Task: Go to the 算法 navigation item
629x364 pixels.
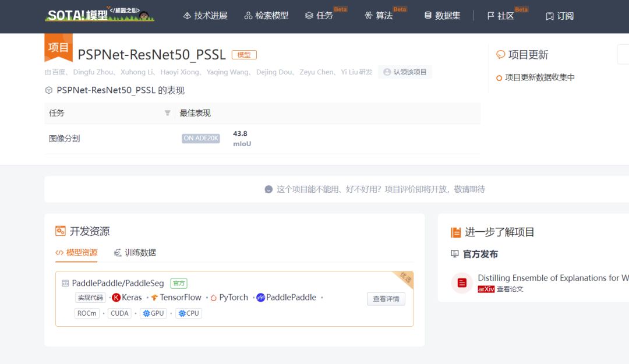Action: [379, 16]
